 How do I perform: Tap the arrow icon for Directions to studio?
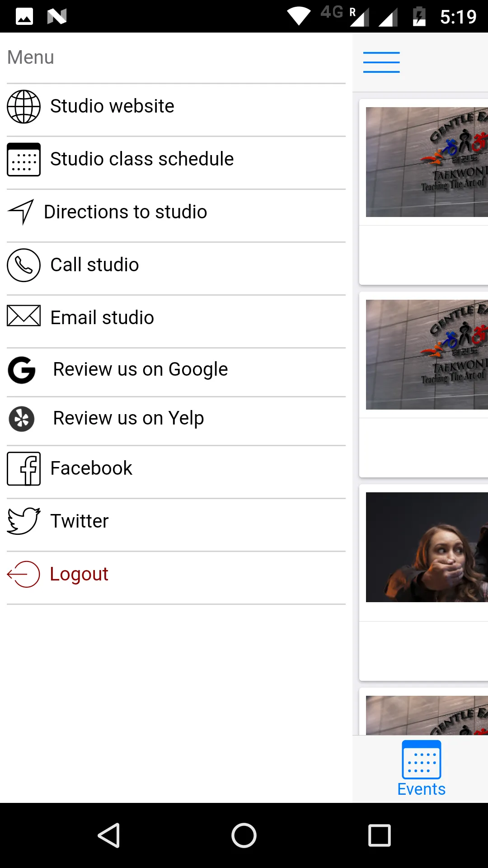pos(21,212)
